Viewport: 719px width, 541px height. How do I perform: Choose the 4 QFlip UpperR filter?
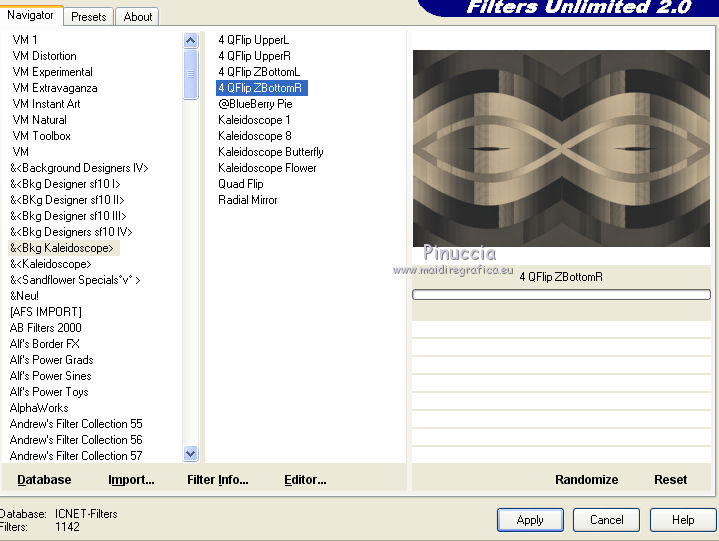(x=254, y=56)
